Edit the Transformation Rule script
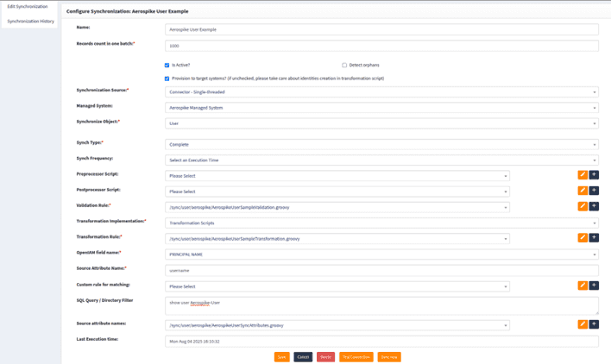 coord(583,237)
